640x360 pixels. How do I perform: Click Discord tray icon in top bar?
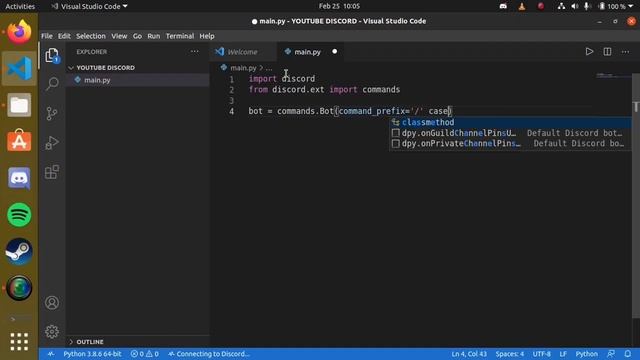(x=503, y=6)
